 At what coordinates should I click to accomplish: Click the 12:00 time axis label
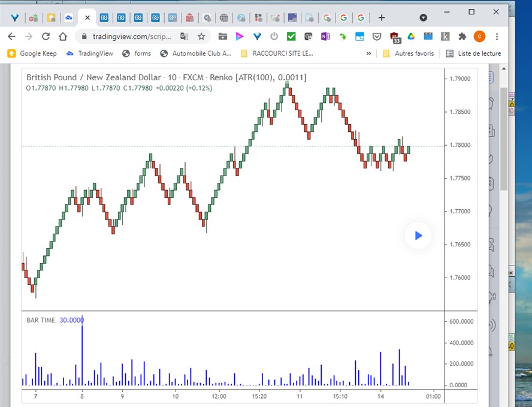(x=219, y=396)
